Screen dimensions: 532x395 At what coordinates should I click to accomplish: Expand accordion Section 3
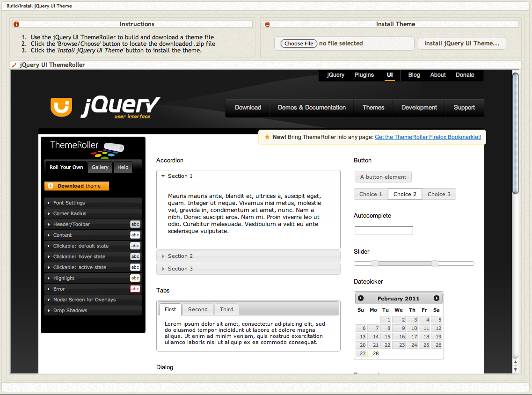248,269
